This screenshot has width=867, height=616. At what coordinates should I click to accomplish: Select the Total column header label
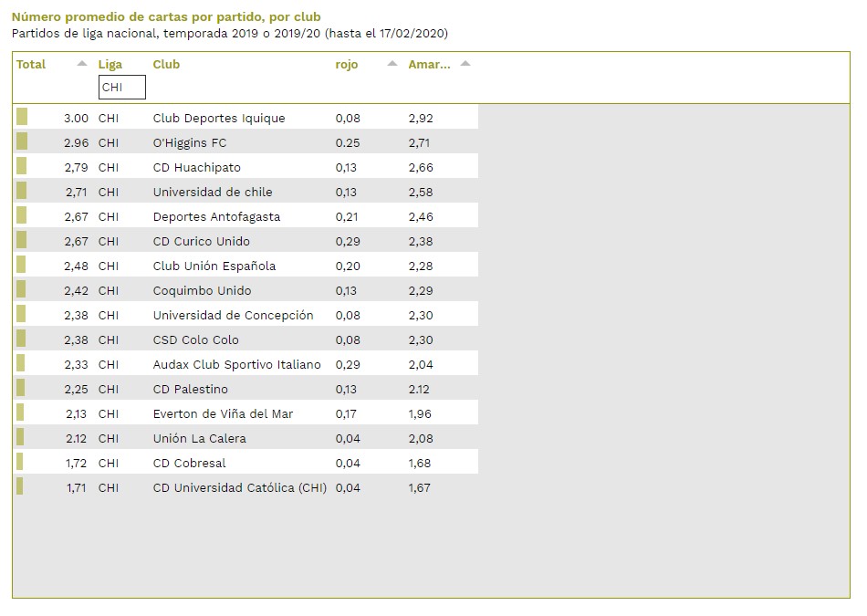click(31, 65)
